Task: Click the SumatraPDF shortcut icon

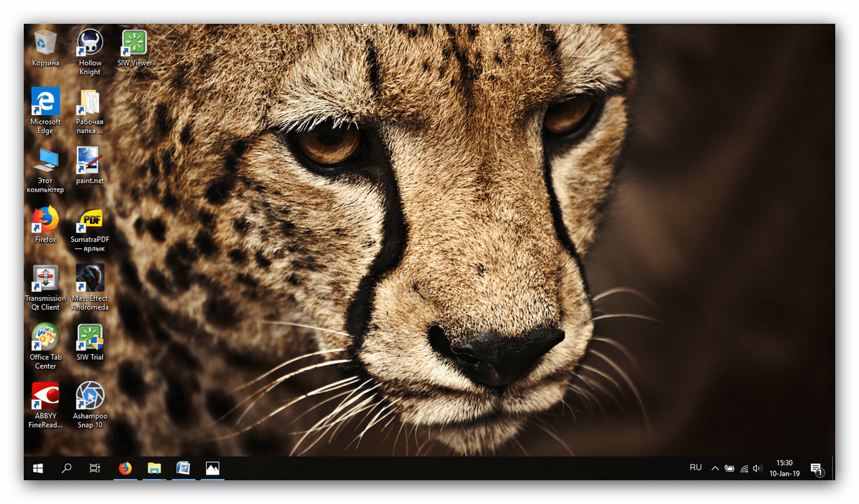Action: [90, 220]
